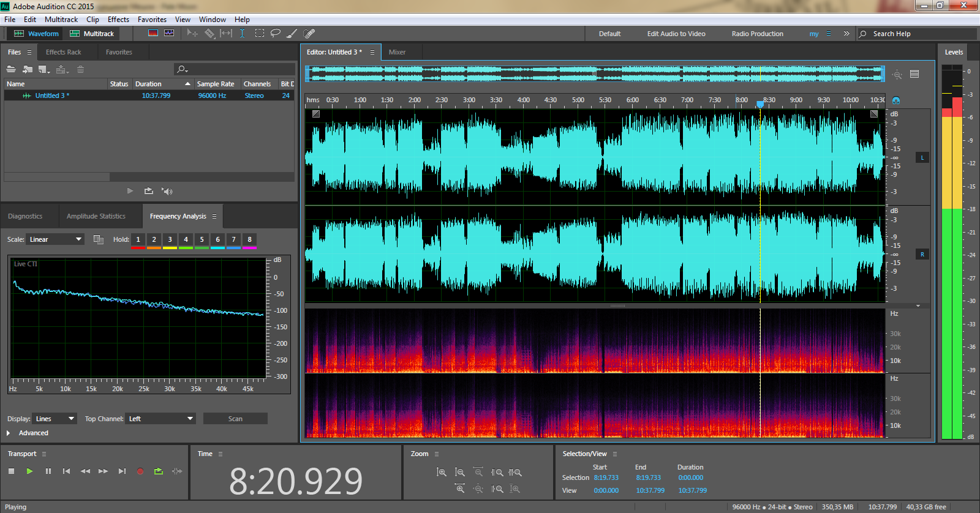Toggle Show Spectral Frequency Display

click(x=153, y=33)
